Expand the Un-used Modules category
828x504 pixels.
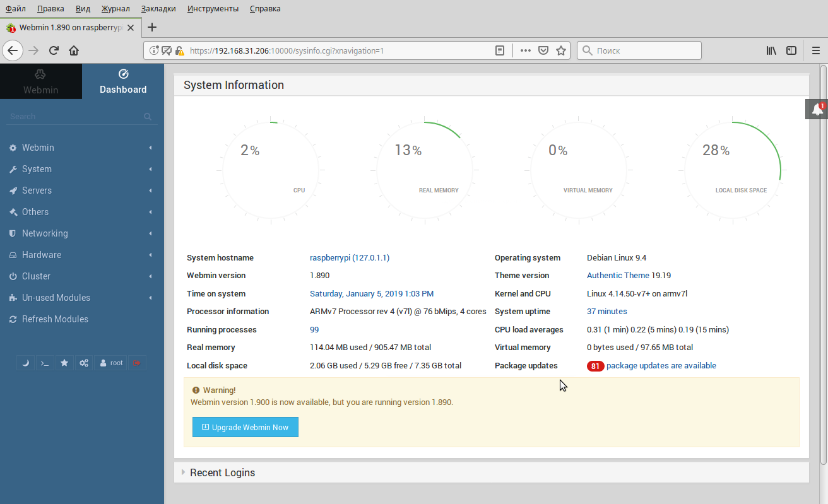(82, 298)
